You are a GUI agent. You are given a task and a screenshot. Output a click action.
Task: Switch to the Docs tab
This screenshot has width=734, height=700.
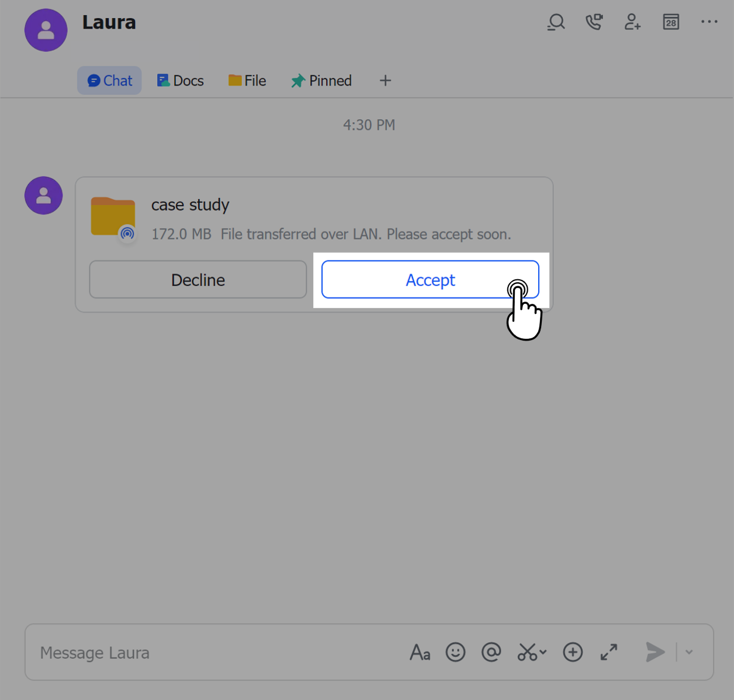[x=180, y=80]
